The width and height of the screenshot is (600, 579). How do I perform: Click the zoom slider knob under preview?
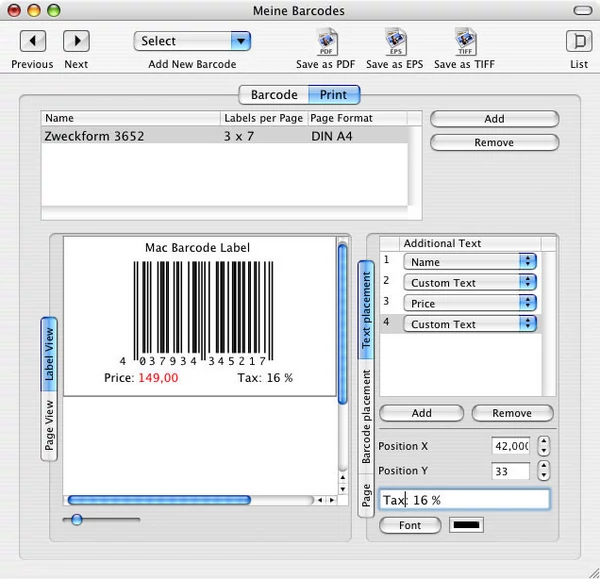click(x=77, y=519)
